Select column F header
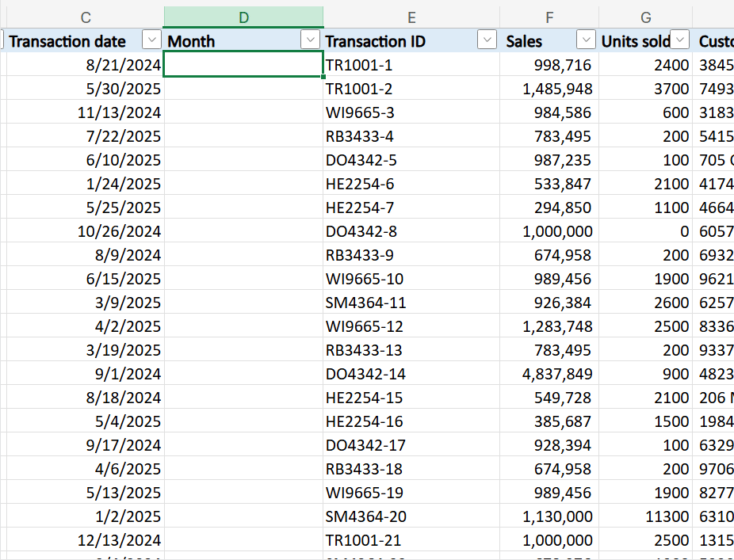 tap(549, 17)
